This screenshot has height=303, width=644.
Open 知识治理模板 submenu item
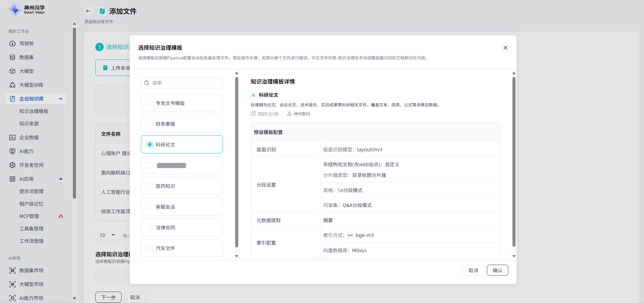pyautogui.click(x=34, y=111)
